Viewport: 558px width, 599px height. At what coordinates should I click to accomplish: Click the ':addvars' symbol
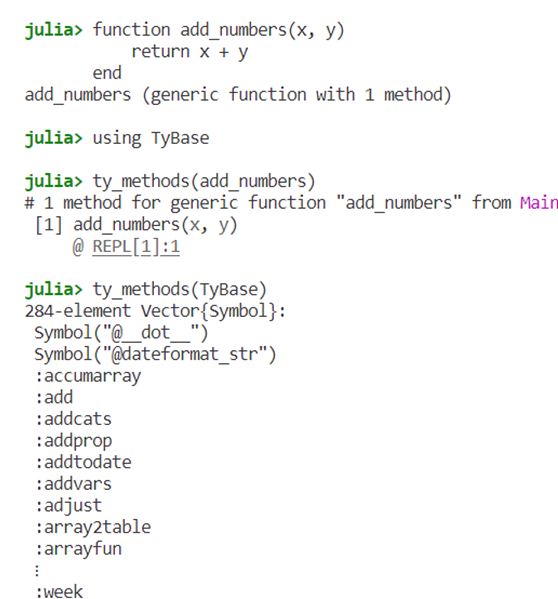coord(73,484)
